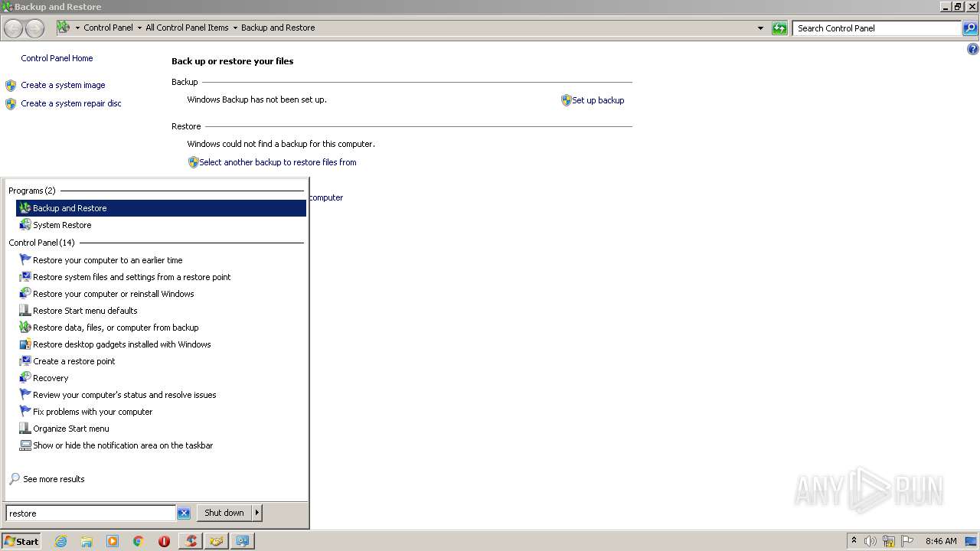Click the flag icon for restoring computer to earlier time
Screen dimensions: 980x551
[25, 260]
